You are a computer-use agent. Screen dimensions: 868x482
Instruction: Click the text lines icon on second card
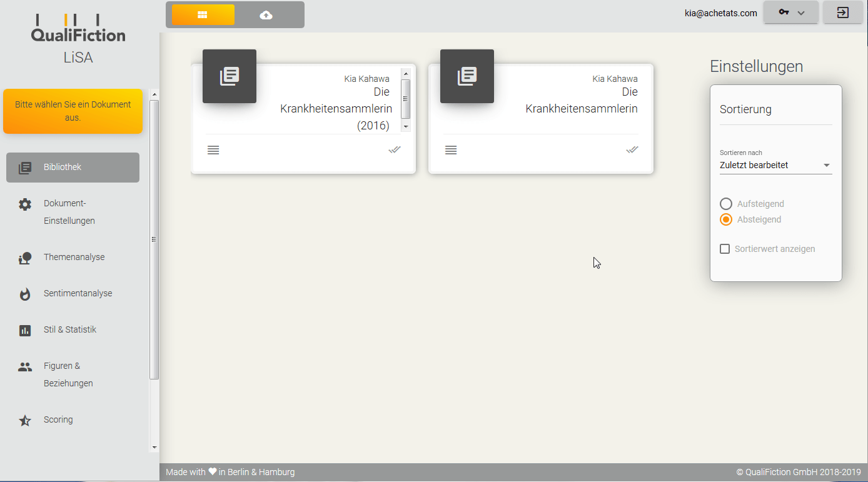pos(451,150)
